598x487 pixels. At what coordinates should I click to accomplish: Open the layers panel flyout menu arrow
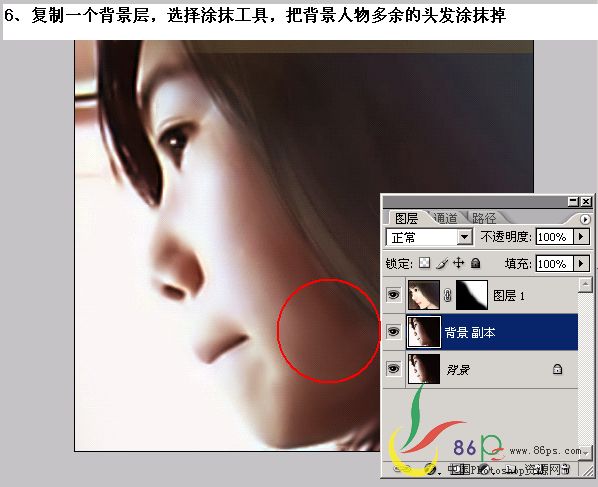585,219
